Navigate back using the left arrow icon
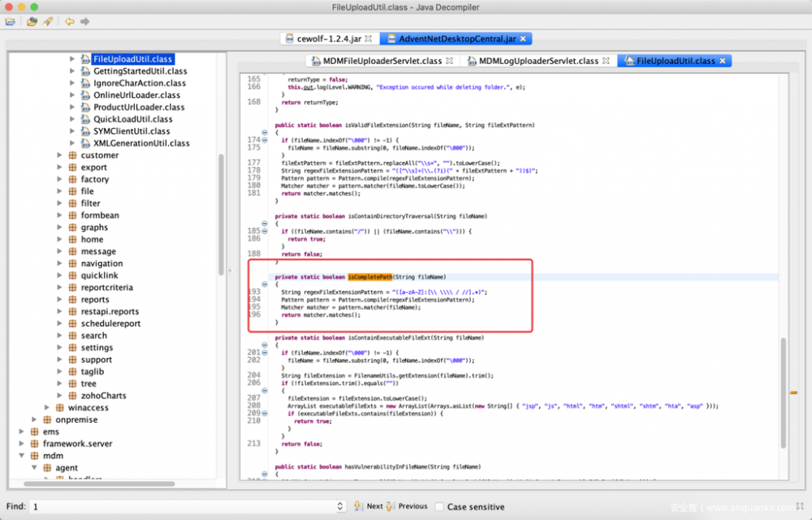 coord(68,22)
